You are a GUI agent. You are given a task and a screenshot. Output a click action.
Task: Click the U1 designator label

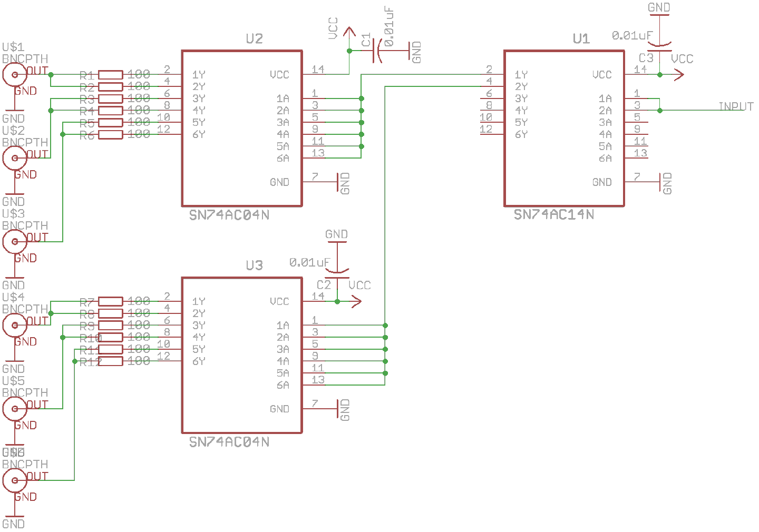point(581,38)
